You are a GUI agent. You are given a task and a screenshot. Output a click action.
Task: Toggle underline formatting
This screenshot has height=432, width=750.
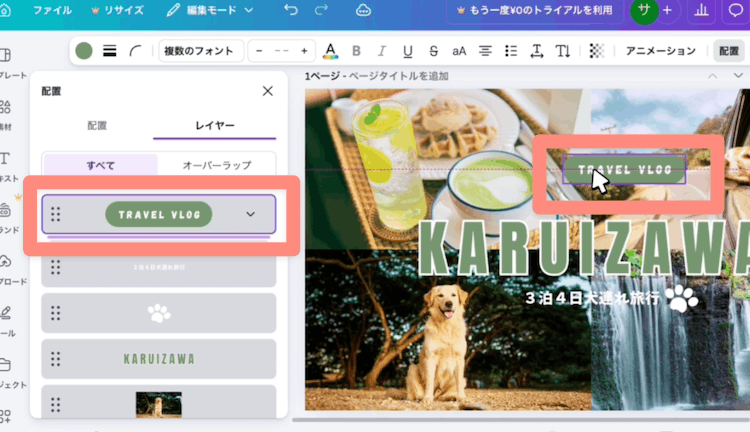pos(408,51)
